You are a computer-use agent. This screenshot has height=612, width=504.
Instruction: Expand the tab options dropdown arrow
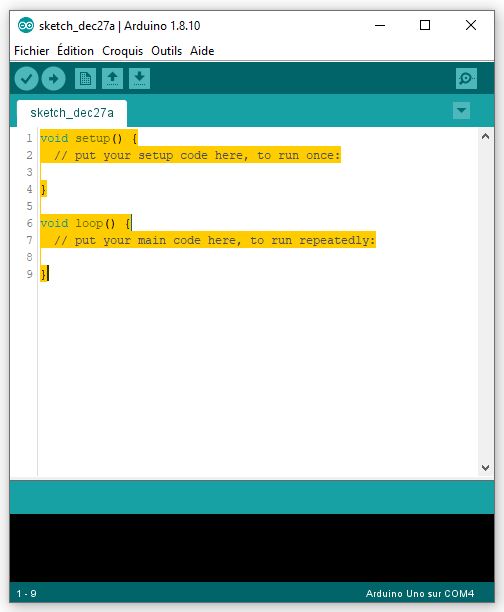pos(461,110)
